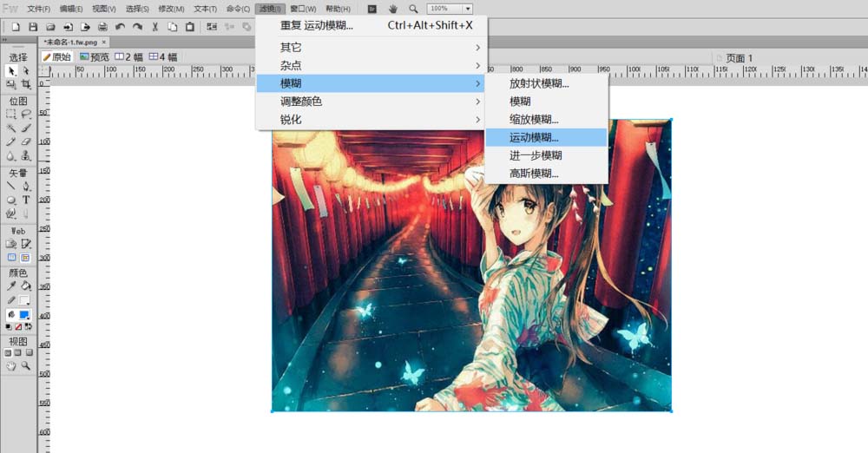Expand the 锐化 submenu
Image resolution: width=868 pixels, height=453 pixels.
tap(372, 119)
